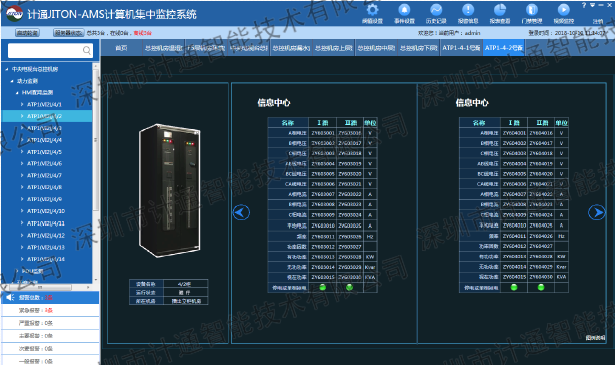
Task: Click the right arrow to next panel
Action: pyautogui.click(x=597, y=212)
